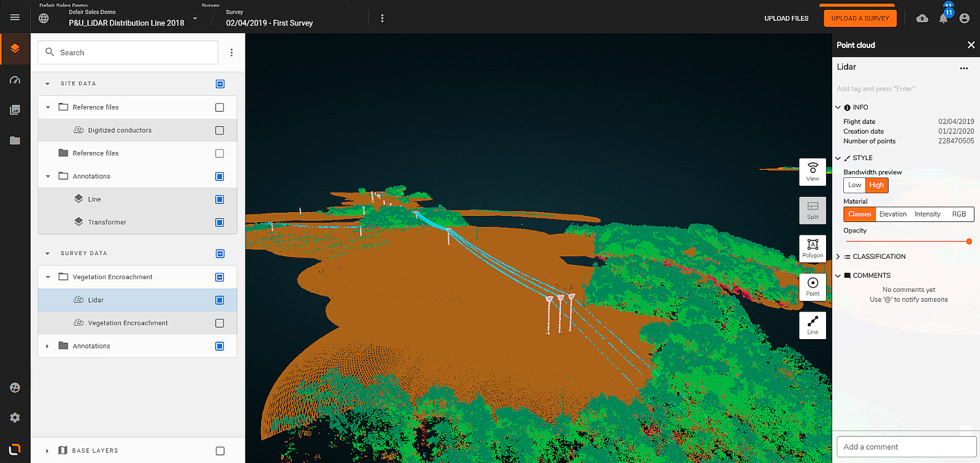Toggle the Lidar layer checkbox
980x463 pixels.
click(x=220, y=300)
